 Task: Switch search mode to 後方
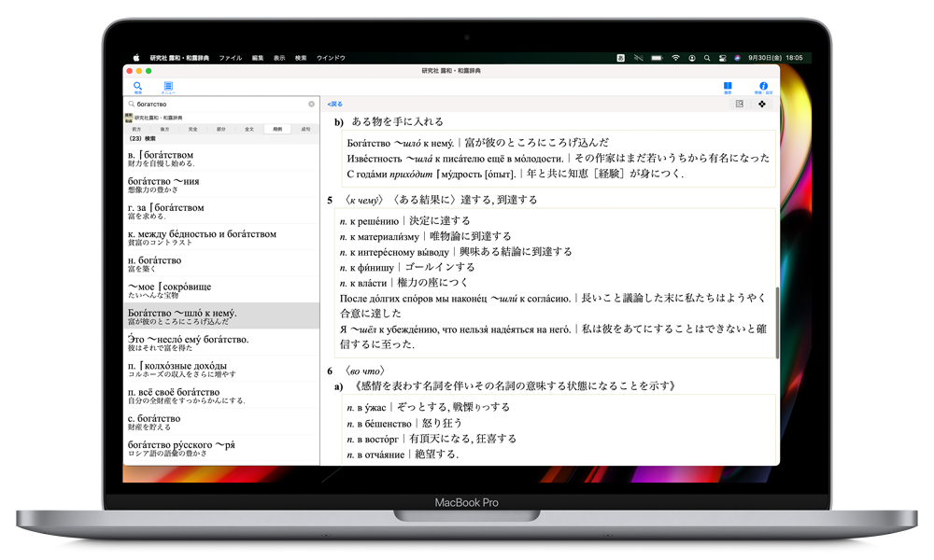[165, 129]
